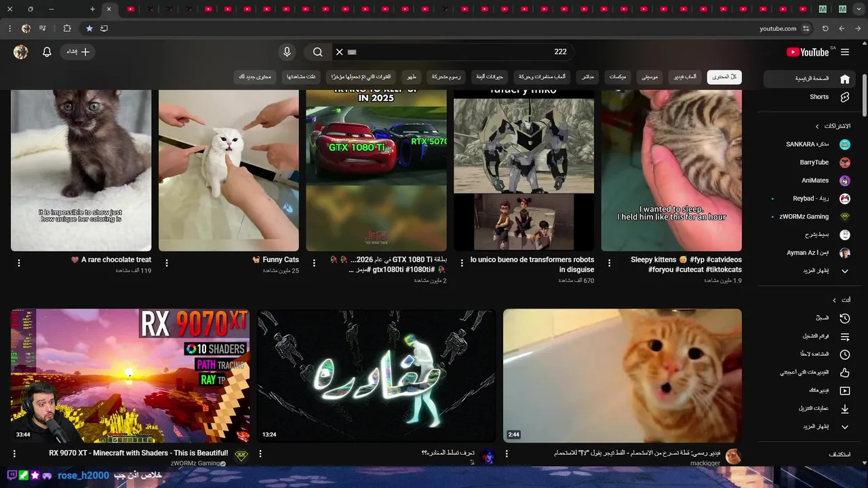Select the Watched (تمّت مشاهدتها) chip
Screen dimensions: 868x488
pos(301,77)
